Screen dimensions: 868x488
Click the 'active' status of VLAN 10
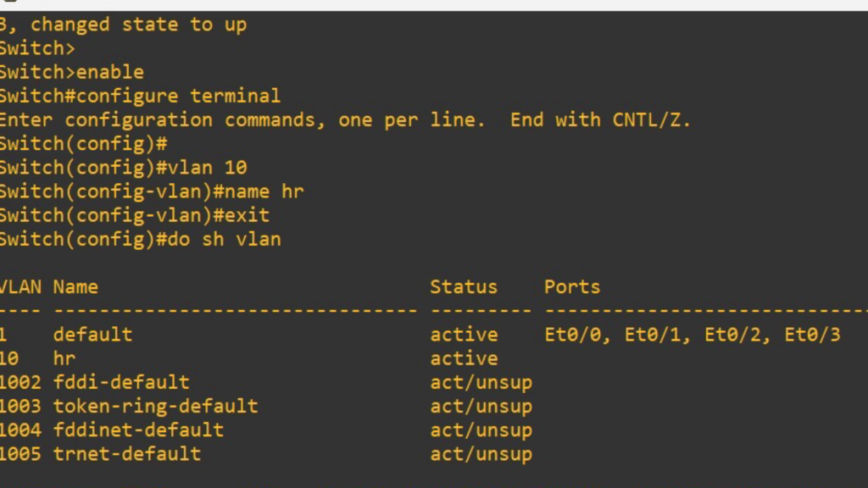pyautogui.click(x=464, y=358)
